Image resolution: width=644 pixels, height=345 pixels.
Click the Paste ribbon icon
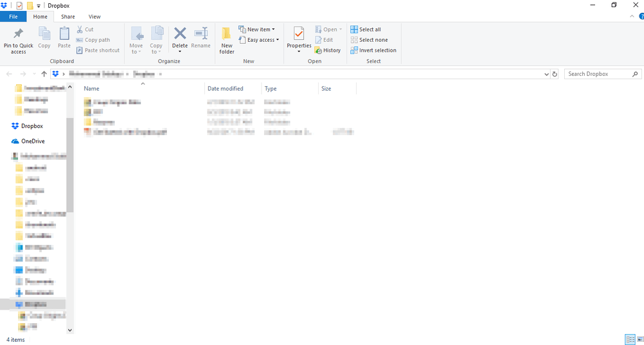[x=64, y=33]
